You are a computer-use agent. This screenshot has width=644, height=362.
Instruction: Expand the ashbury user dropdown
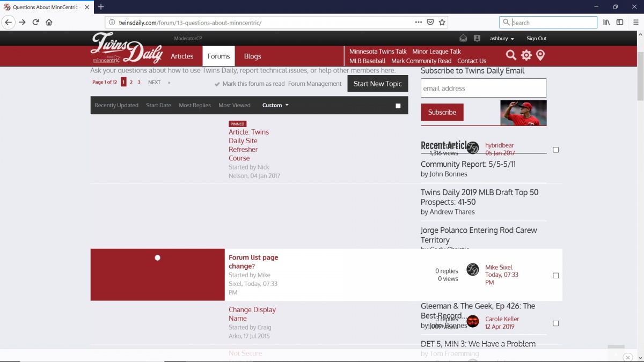point(502,39)
